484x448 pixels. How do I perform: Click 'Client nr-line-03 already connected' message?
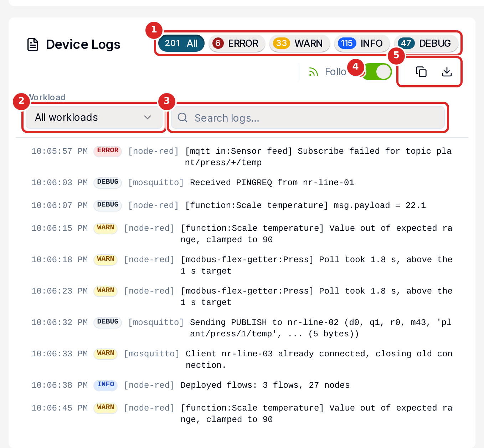pos(319,360)
